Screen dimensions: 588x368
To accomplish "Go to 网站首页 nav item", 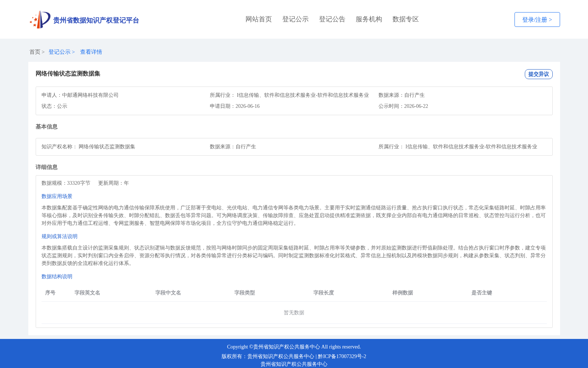I will [259, 19].
